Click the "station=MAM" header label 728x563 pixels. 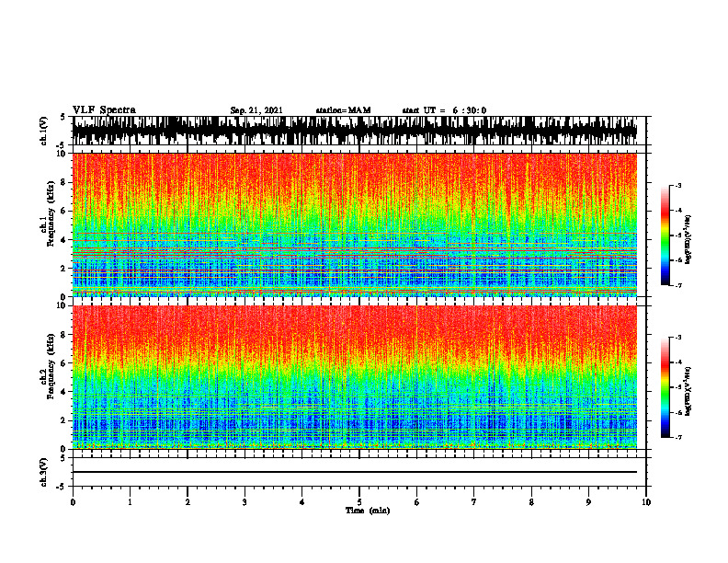coord(343,110)
